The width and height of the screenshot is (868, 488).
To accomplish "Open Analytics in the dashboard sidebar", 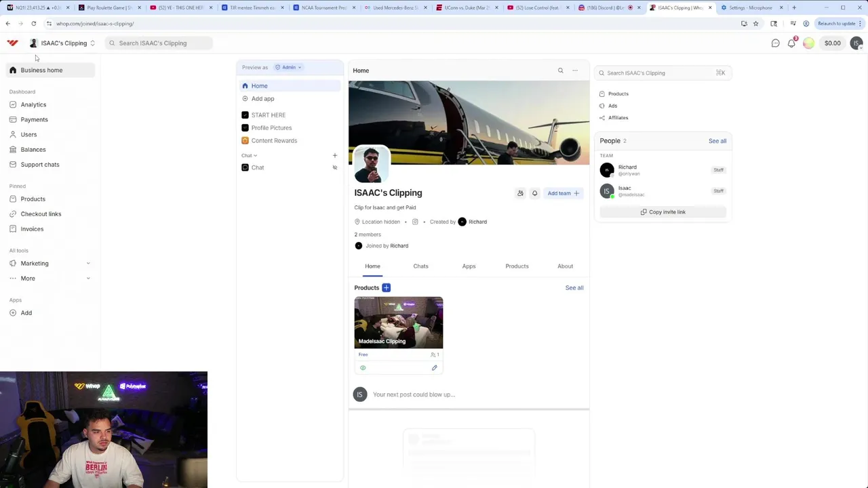I will click(x=33, y=105).
